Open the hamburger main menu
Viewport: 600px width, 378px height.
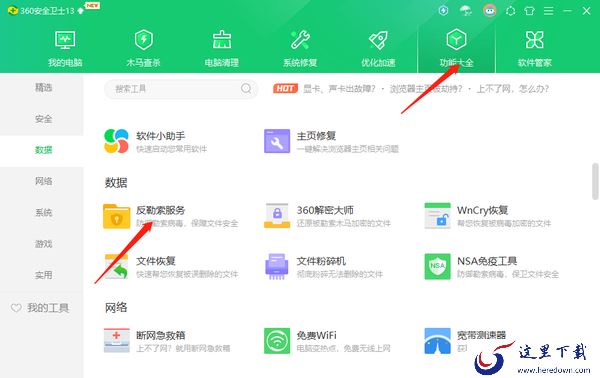[548, 11]
